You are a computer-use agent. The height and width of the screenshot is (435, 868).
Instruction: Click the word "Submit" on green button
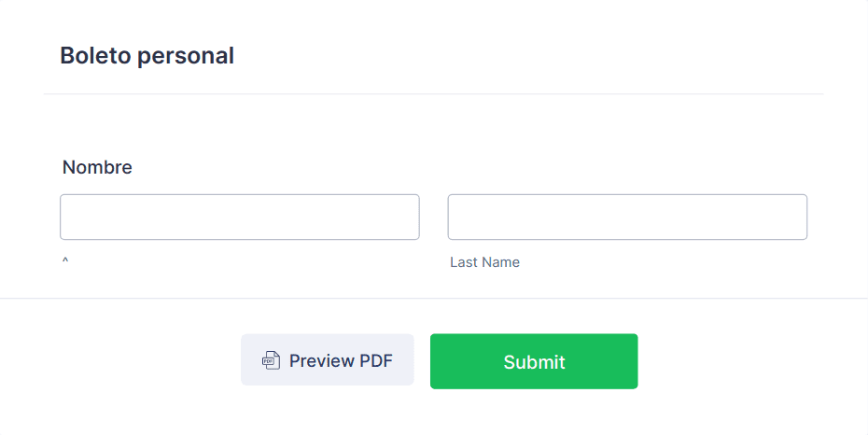point(534,362)
